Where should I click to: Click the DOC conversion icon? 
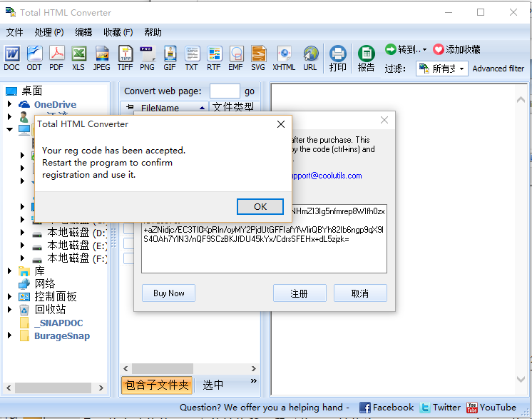point(12,58)
